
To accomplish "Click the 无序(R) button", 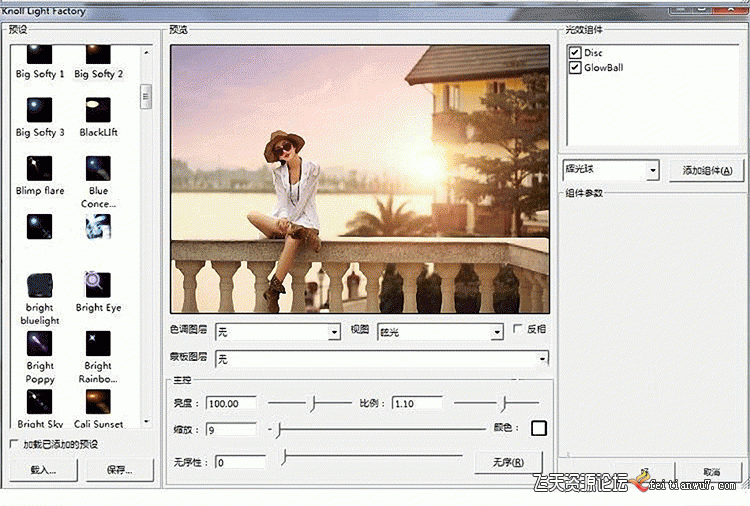I will [x=508, y=462].
